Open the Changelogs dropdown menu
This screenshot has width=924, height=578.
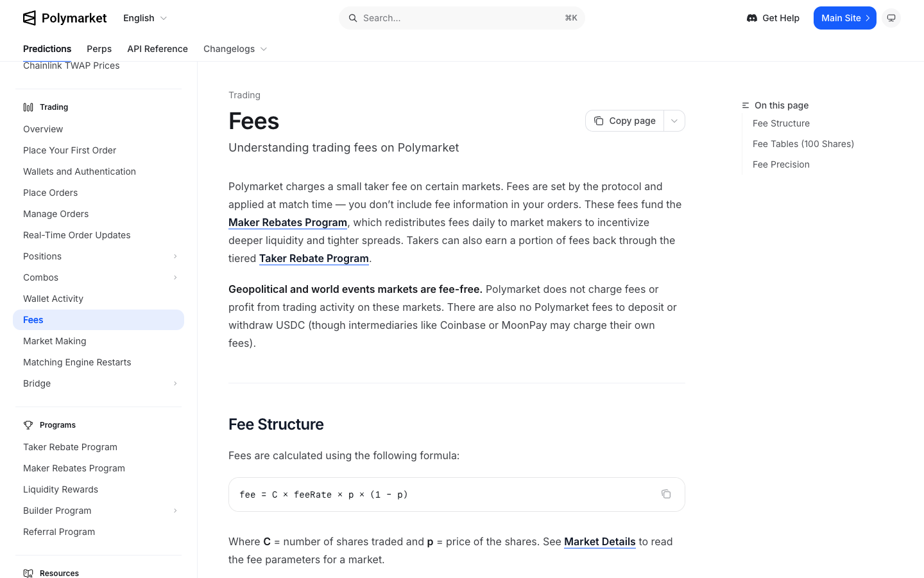(x=235, y=49)
